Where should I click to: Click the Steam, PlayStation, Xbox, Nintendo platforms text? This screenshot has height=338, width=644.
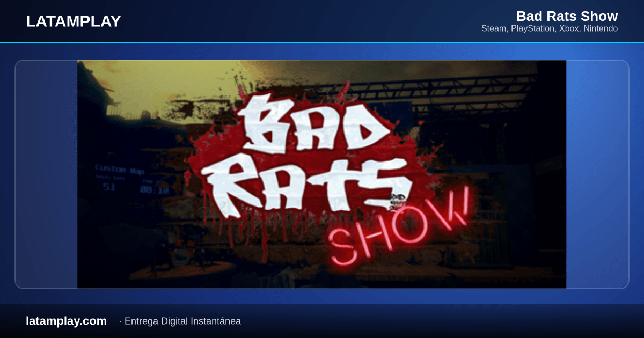click(x=550, y=28)
